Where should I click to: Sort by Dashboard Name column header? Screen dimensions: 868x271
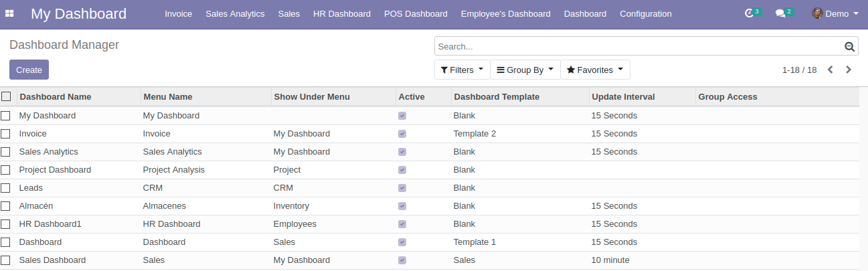point(56,97)
